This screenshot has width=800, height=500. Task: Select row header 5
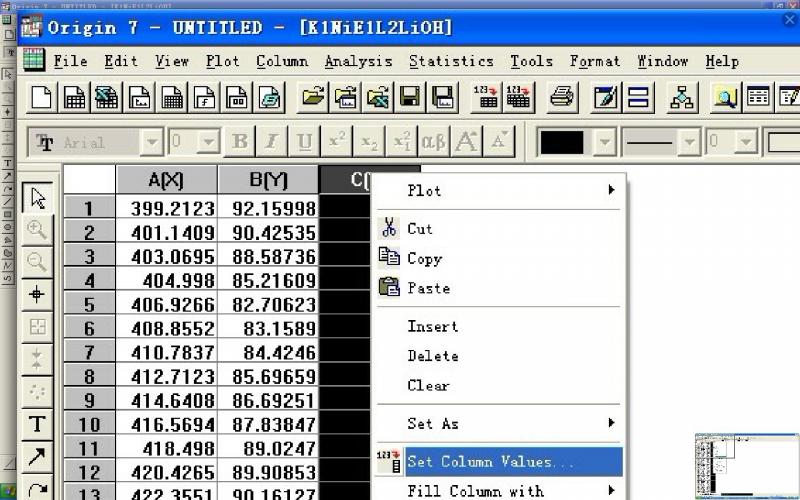coord(89,305)
